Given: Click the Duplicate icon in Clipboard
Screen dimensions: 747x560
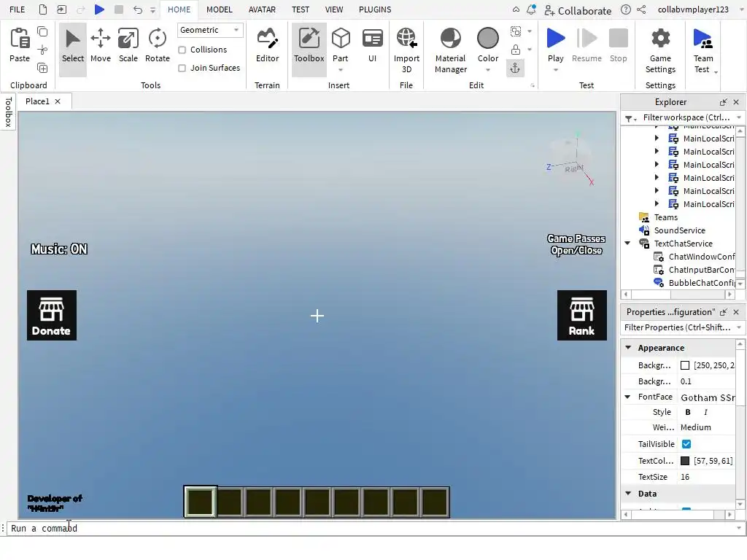Looking at the screenshot, I should point(42,68).
